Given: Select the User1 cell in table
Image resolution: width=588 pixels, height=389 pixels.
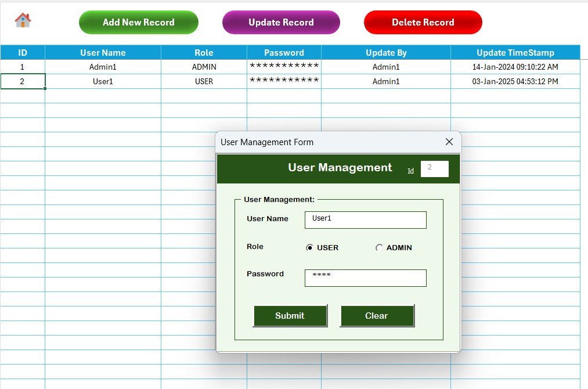Looking at the screenshot, I should [103, 81].
